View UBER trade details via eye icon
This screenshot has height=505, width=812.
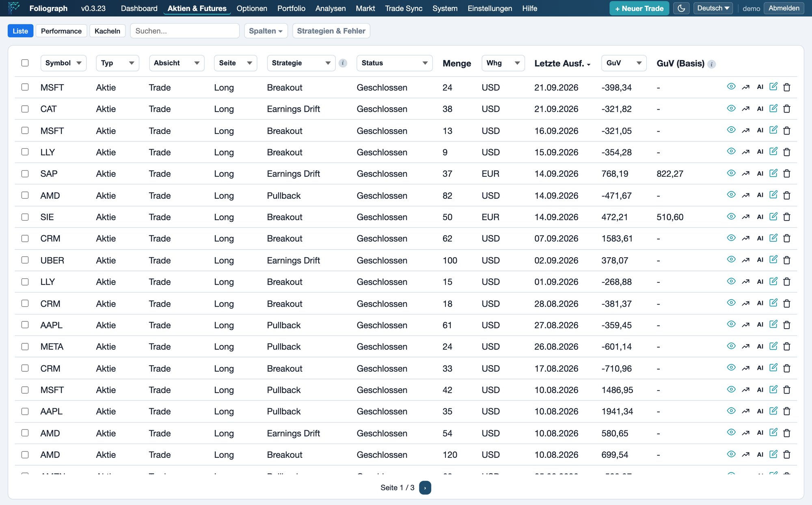click(x=731, y=260)
